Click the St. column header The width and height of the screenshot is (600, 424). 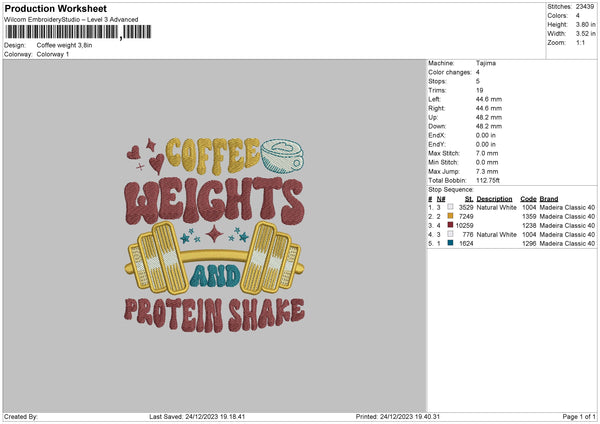tap(468, 198)
